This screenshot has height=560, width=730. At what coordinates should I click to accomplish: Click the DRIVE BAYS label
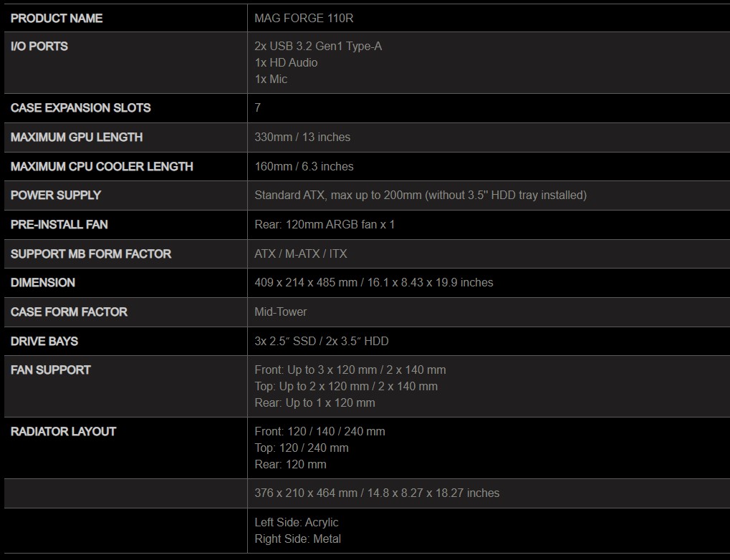coord(44,341)
